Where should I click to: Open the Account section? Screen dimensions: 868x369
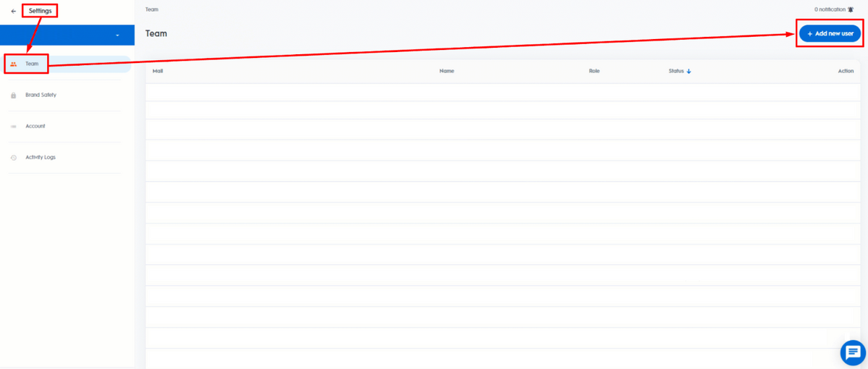(35, 126)
